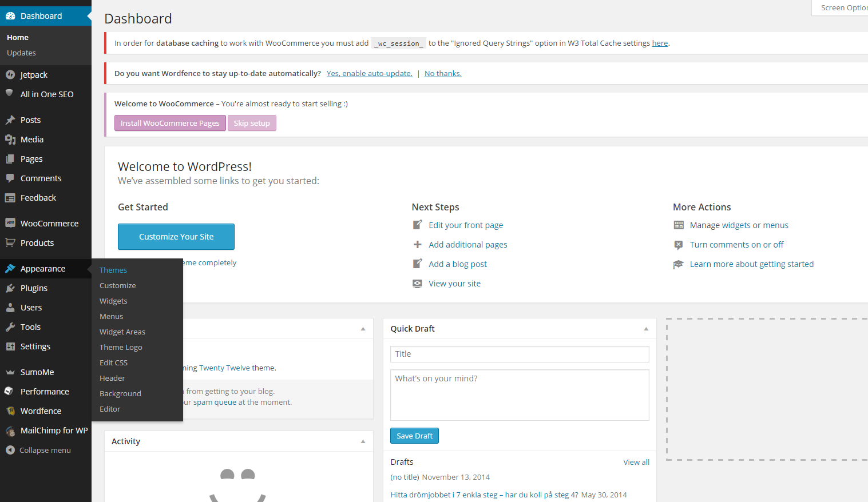Open Edit CSS in Appearance submenu
The height and width of the screenshot is (502, 868).
pos(113,362)
